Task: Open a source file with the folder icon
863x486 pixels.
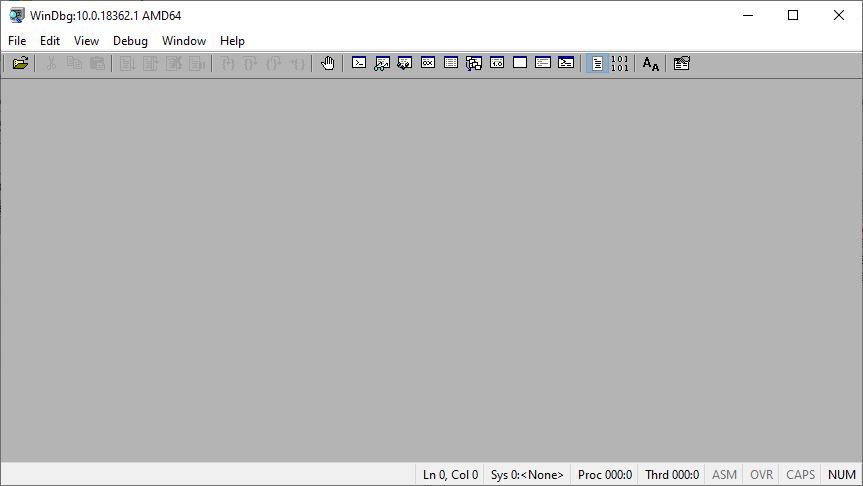Action: 20,63
